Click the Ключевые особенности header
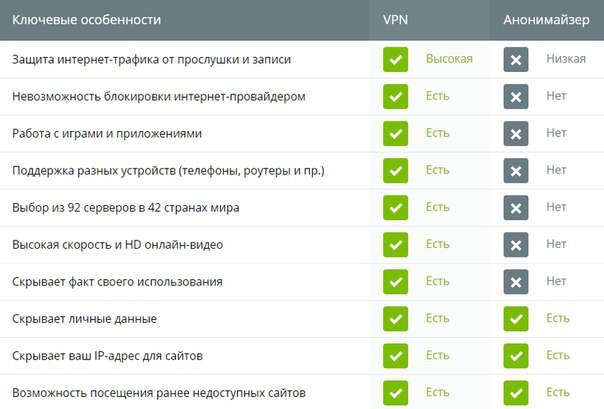This screenshot has width=604, height=409. 87,20
